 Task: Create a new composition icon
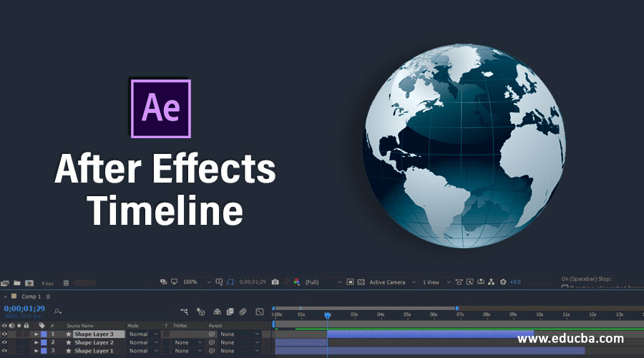pyautogui.click(x=29, y=283)
